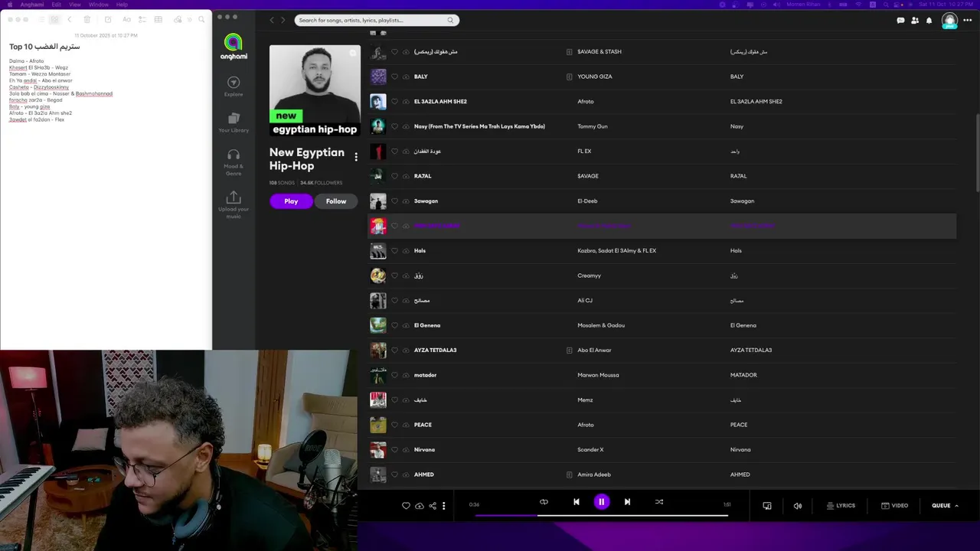This screenshot has height=551, width=980.
Task: Open connect to device icon
Action: [767, 506]
